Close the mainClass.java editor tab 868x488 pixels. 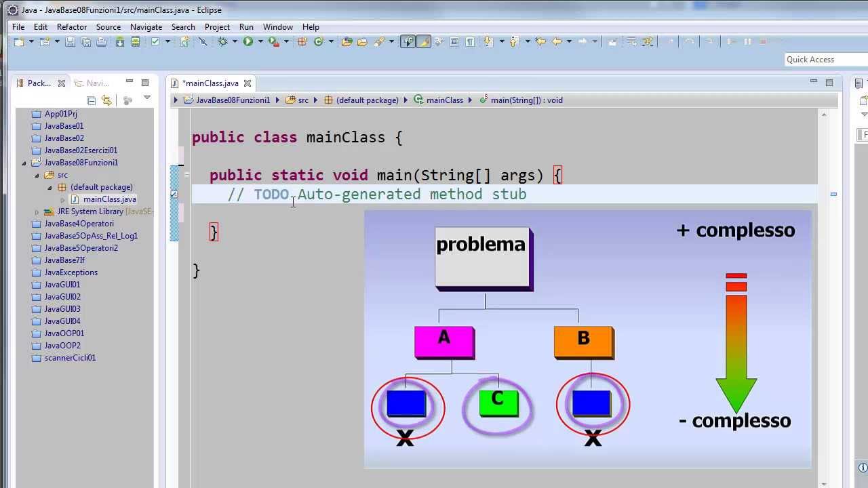point(248,83)
